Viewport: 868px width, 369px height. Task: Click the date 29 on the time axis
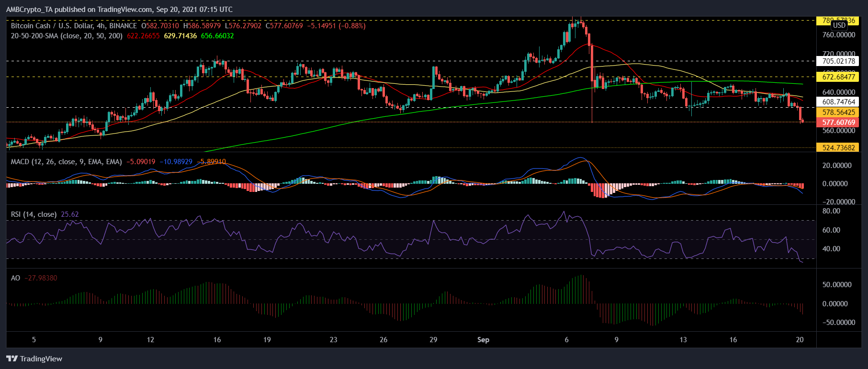433,340
